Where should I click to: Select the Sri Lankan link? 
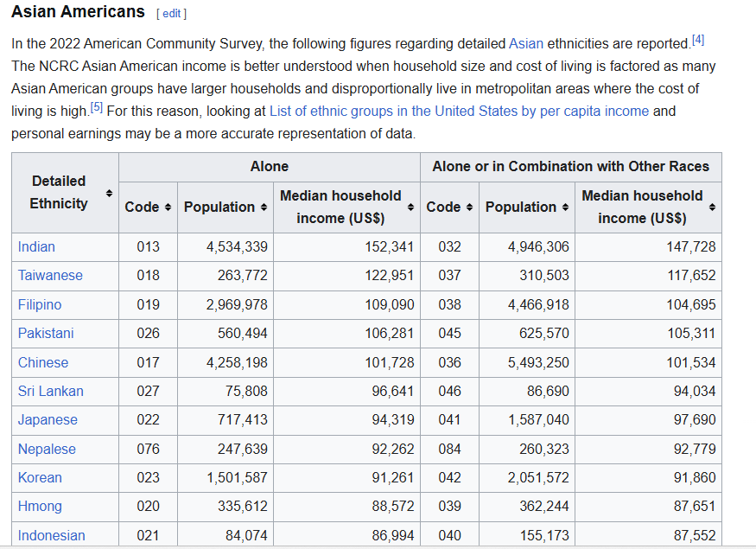(51, 392)
